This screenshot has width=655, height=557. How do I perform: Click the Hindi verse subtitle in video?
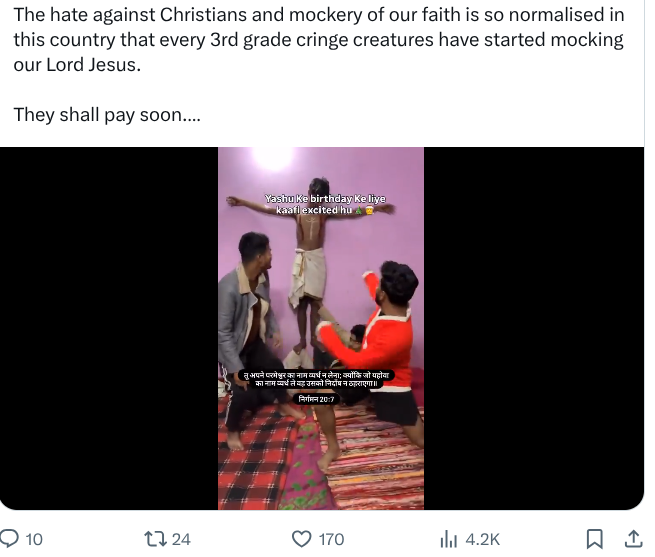(x=316, y=379)
